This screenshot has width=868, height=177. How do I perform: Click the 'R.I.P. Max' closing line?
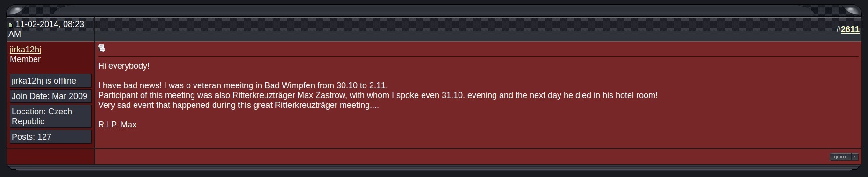tap(117, 125)
